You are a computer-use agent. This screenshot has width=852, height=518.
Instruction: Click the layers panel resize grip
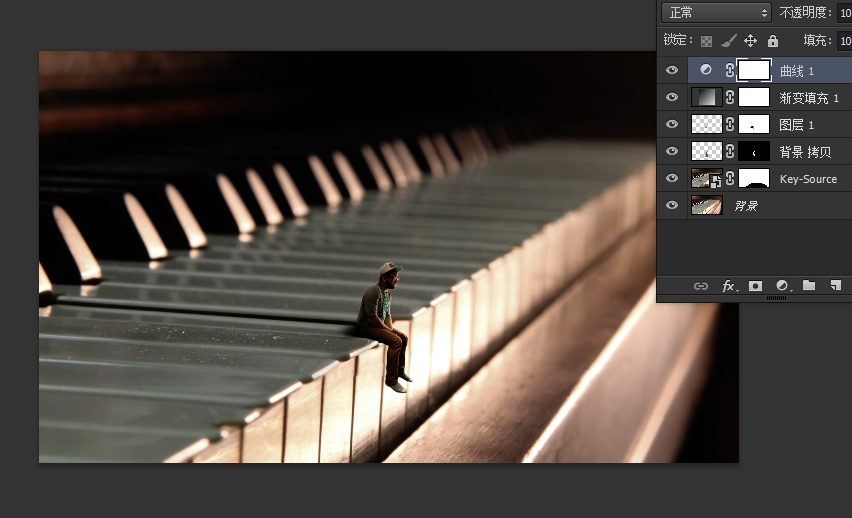tap(776, 298)
